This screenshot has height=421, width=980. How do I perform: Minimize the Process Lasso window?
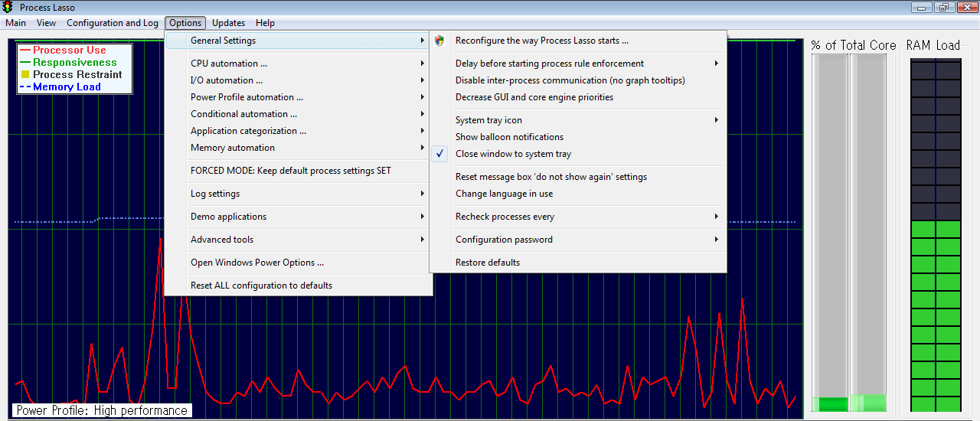[921, 8]
